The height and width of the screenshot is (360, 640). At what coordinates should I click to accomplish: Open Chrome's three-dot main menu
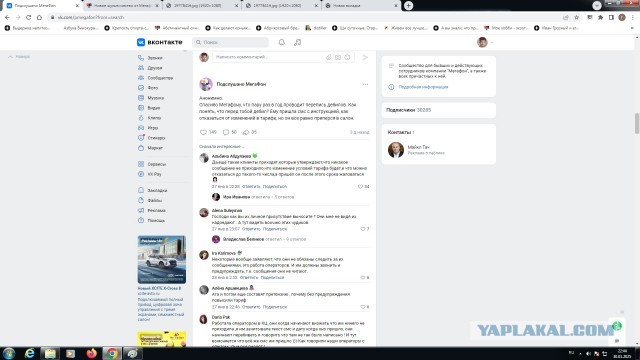point(633,17)
